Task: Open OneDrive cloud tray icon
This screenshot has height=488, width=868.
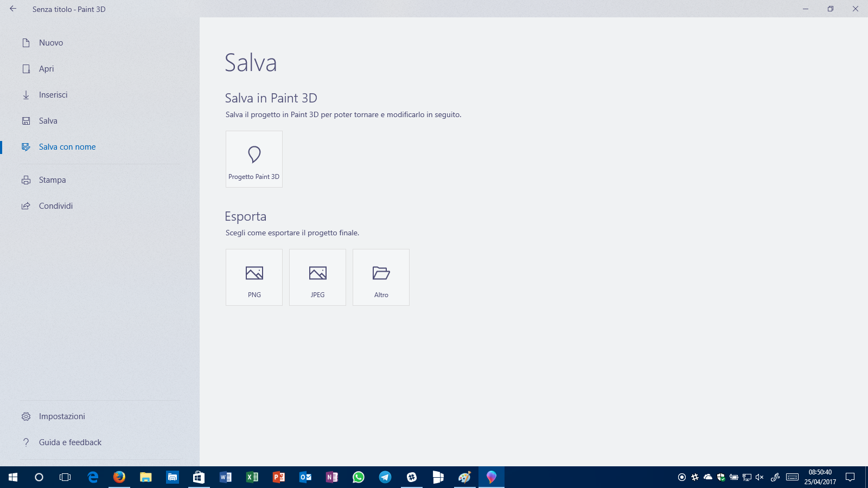Action: (708, 477)
